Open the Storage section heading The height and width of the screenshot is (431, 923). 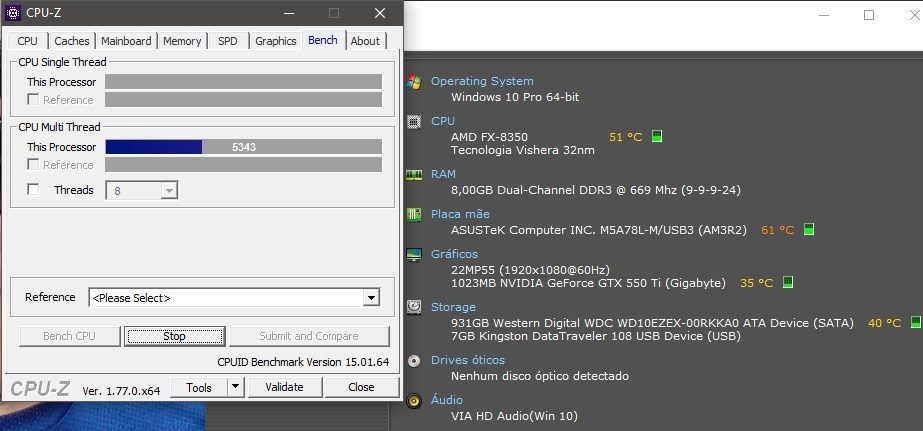pos(453,307)
